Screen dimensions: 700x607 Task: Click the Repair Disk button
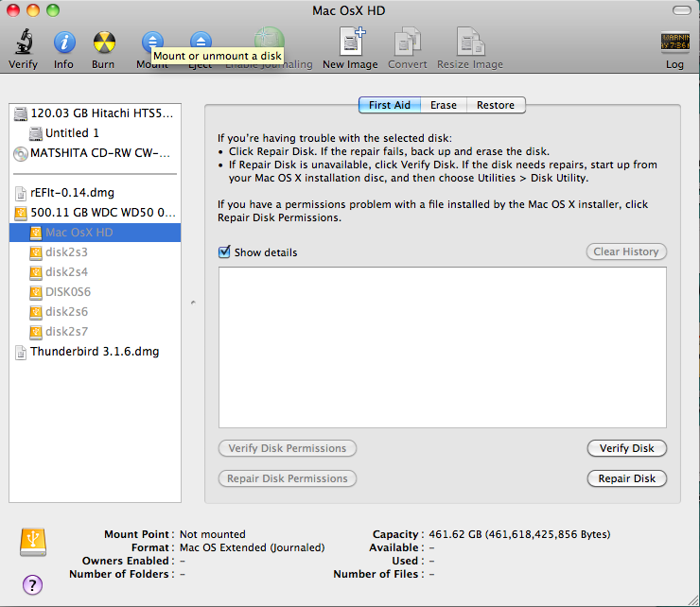click(x=627, y=478)
